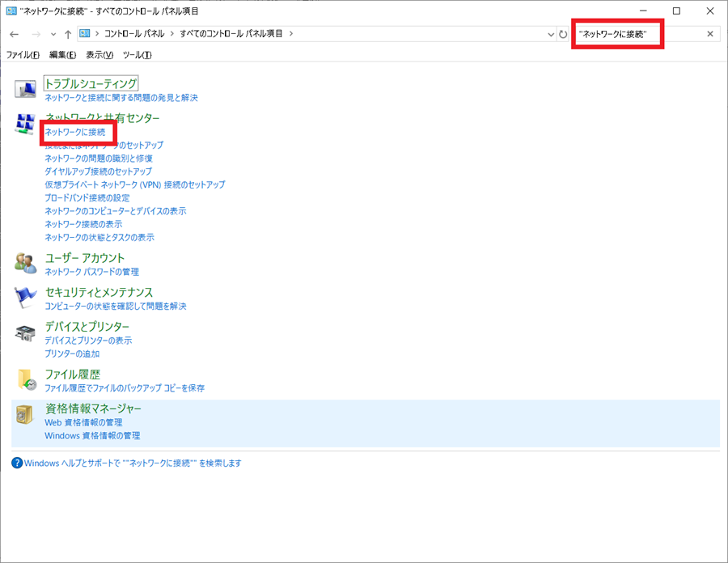Click the Troubleshooting computer icon
The width and height of the screenshot is (728, 563).
(25, 89)
